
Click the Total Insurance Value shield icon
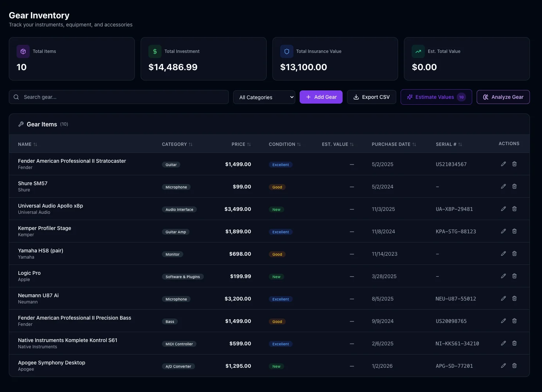[x=287, y=51]
